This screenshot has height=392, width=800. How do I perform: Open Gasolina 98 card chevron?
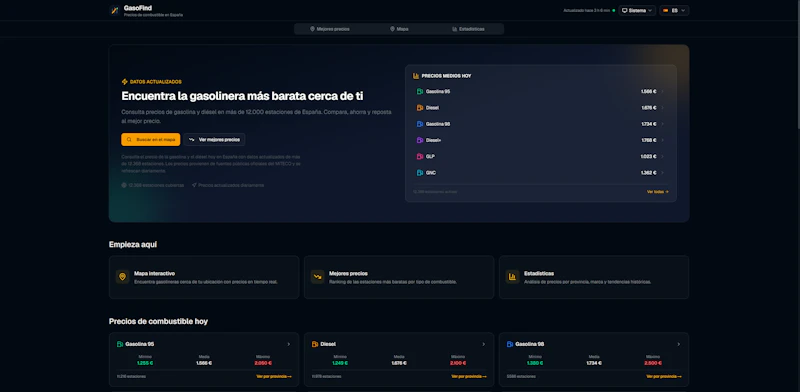(x=679, y=344)
